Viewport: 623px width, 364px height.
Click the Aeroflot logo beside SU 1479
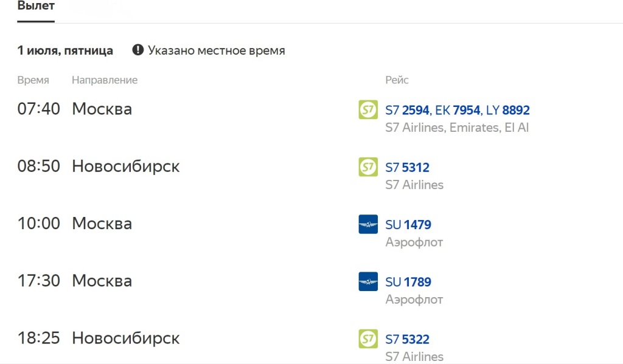pyautogui.click(x=368, y=224)
